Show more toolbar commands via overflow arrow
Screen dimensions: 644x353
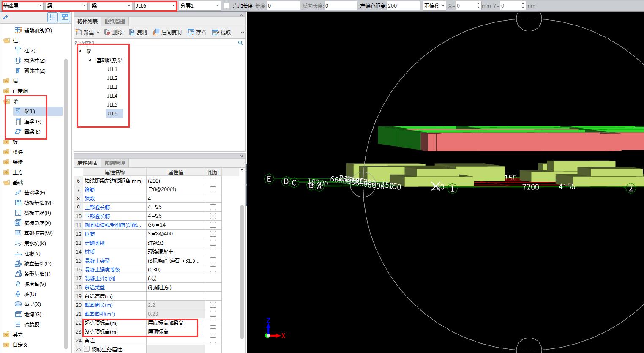pyautogui.click(x=242, y=33)
